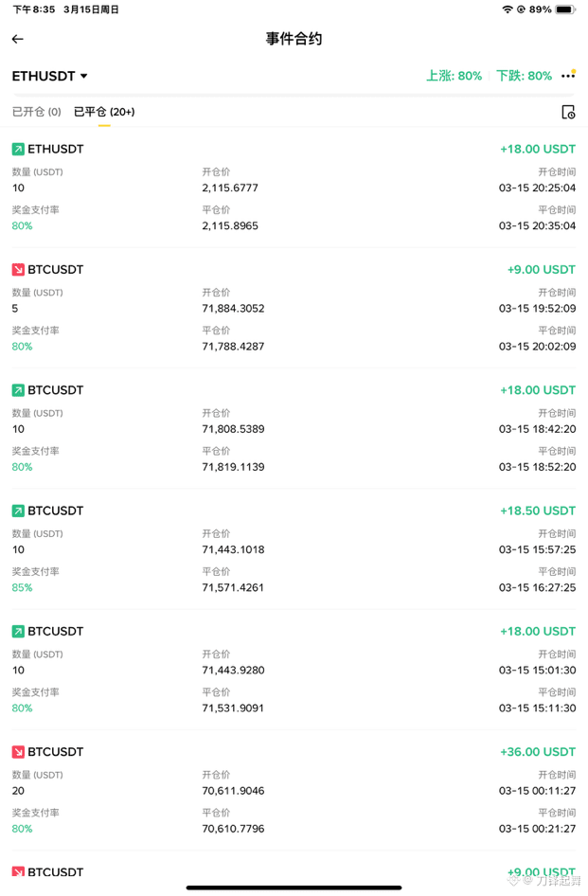The image size is (588, 896).
Task: Tap the 事件合约 page title
Action: [x=294, y=39]
